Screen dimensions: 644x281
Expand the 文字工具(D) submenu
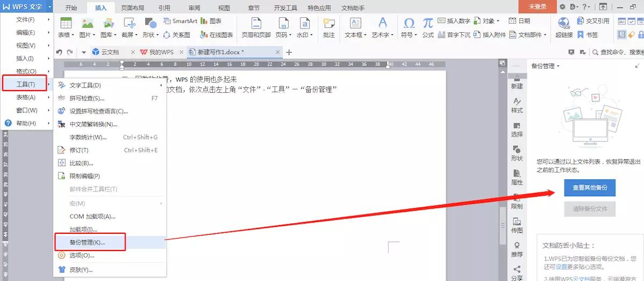coord(110,85)
